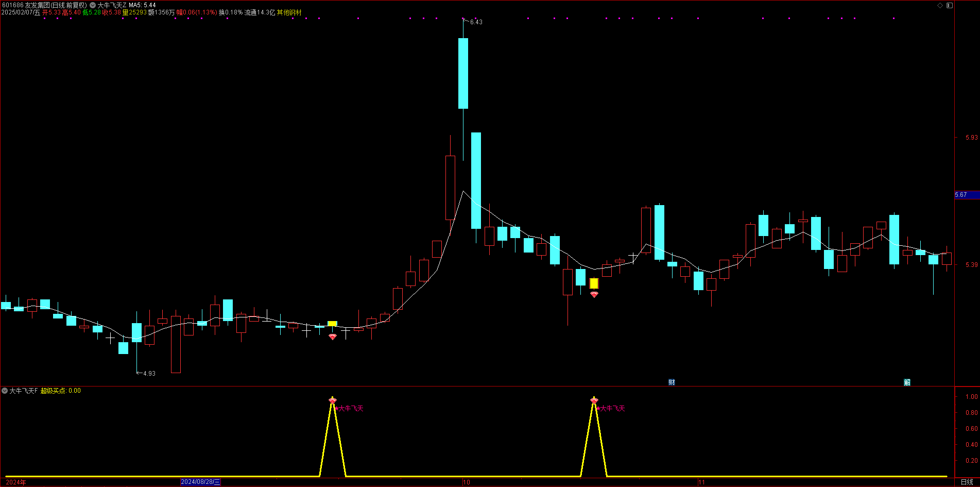This screenshot has width=980, height=487.
Task: Click the second 大牛飞天 label in the indicator panel
Action: [x=612, y=409]
